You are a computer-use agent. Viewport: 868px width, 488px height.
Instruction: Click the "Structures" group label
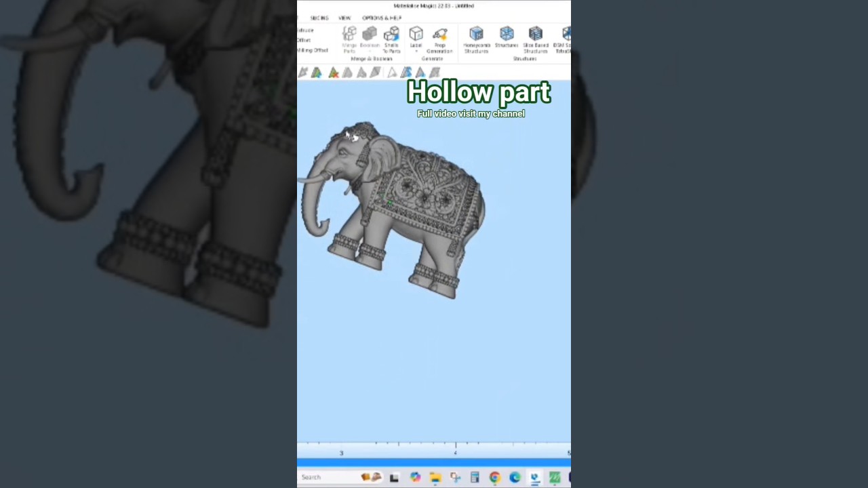[x=524, y=59]
